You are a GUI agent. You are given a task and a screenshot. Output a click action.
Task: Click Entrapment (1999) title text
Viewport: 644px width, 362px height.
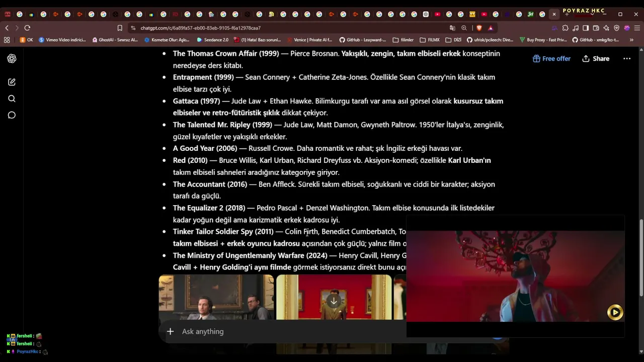point(203,77)
